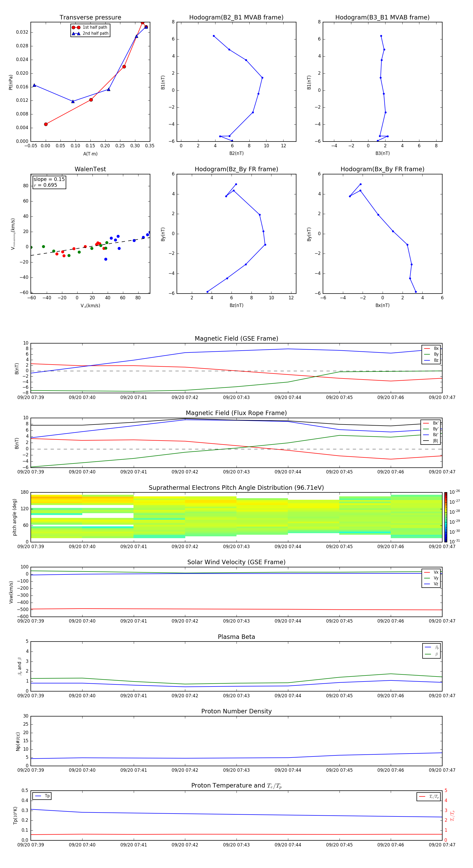The image size is (473, 868).
Task: Click the 'WalenTest' plot title
Action: click(90, 169)
